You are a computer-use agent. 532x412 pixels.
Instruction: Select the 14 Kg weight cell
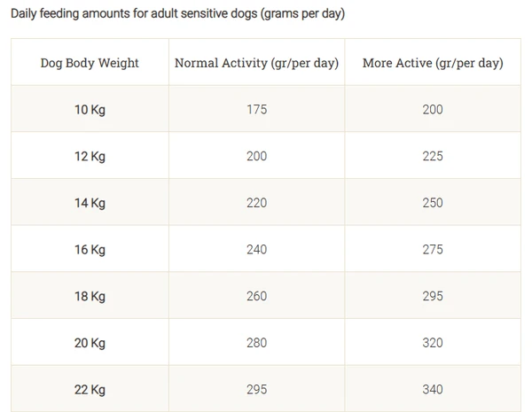pyautogui.click(x=90, y=203)
